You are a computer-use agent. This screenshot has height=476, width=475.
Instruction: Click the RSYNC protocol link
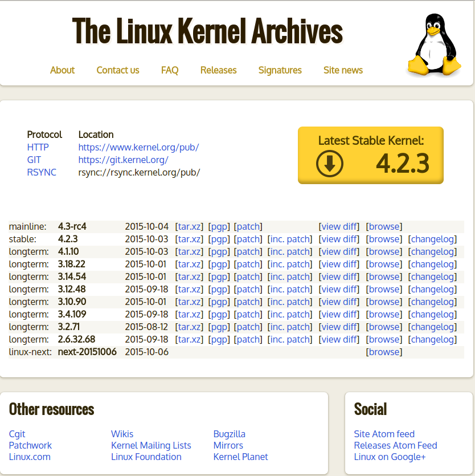(42, 172)
